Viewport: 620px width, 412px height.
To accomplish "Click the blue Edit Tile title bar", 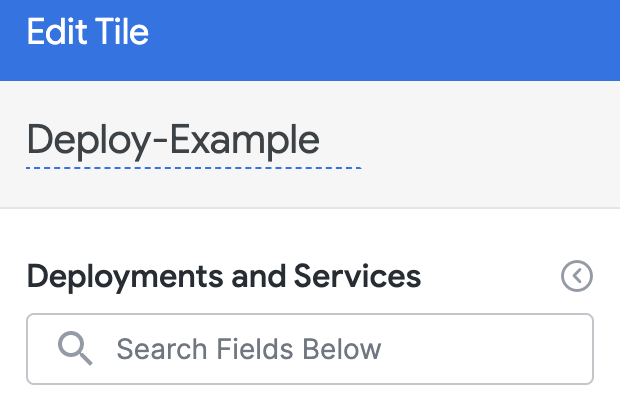I will [310, 40].
